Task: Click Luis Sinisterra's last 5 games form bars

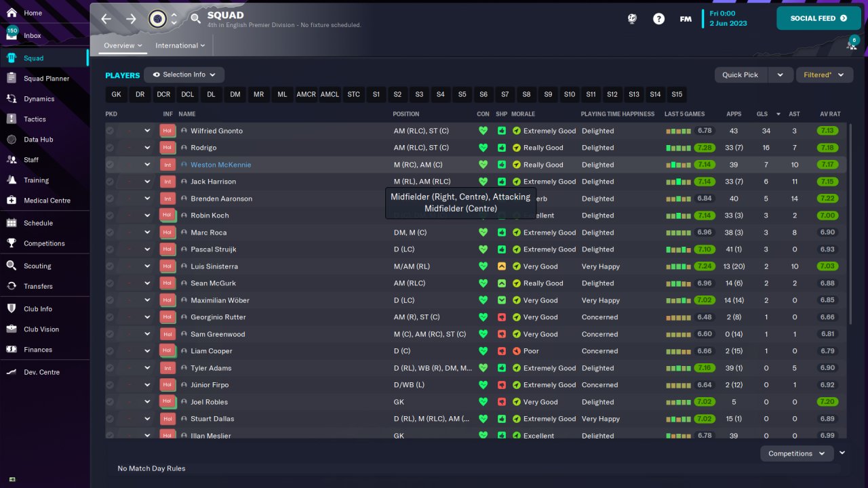Action: pos(678,266)
